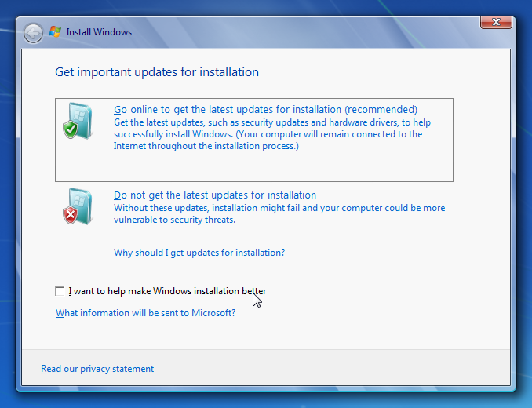Click the Windows flag logo in title bar
Viewport: 532px width, 408px height.
pos(55,32)
